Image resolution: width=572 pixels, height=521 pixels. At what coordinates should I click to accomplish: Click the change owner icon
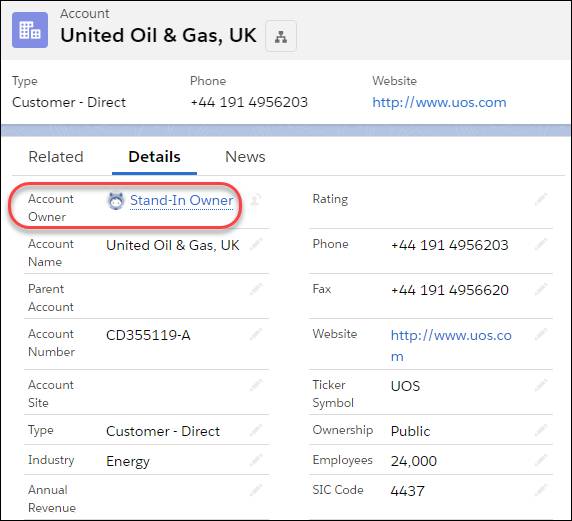[x=256, y=199]
